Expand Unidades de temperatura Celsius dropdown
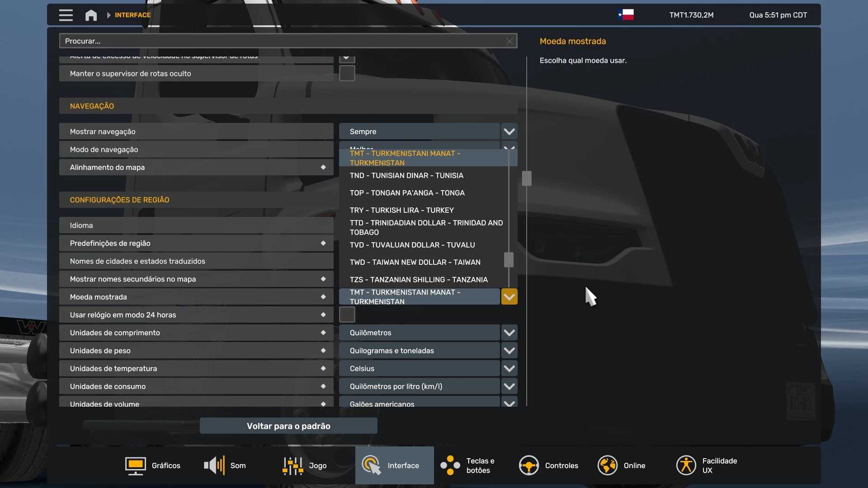This screenshot has height=488, width=868. (509, 369)
